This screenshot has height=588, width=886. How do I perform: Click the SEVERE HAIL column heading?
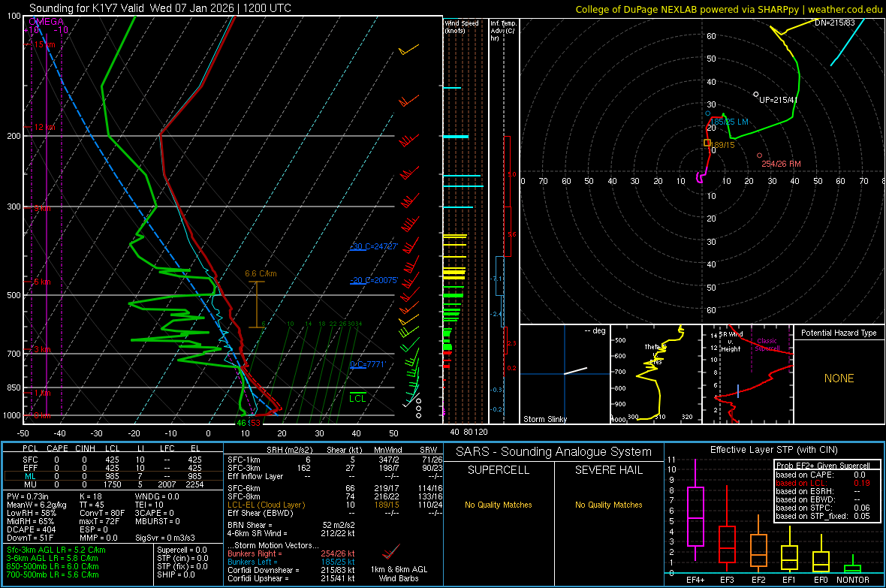tap(608, 470)
